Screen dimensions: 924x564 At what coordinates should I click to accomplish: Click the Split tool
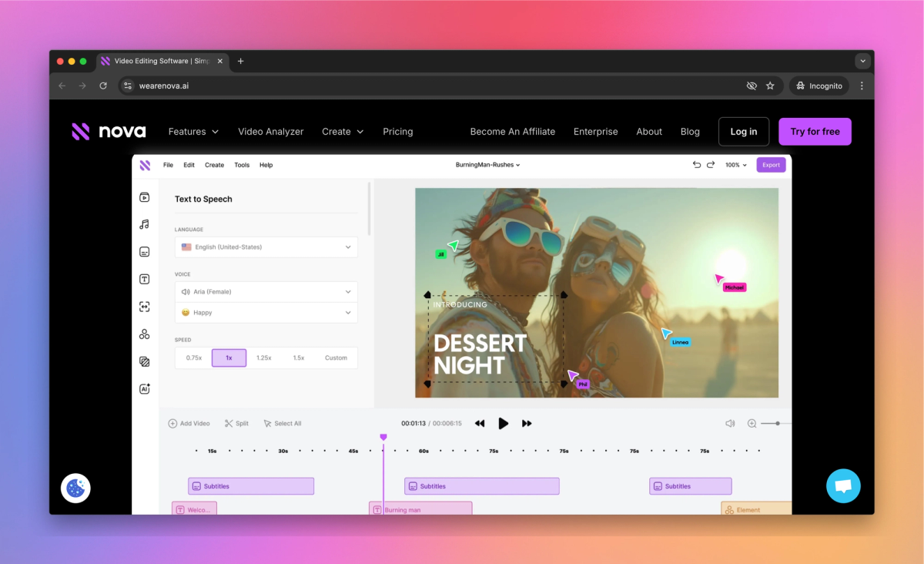pos(236,424)
